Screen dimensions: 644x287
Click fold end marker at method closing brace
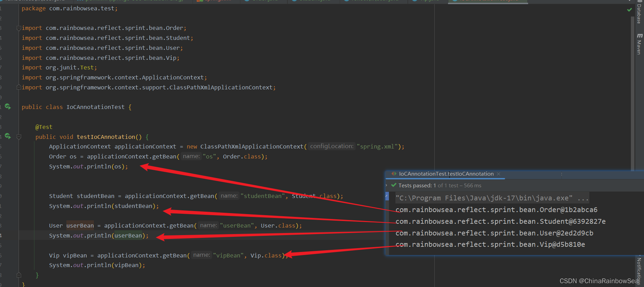[19, 275]
